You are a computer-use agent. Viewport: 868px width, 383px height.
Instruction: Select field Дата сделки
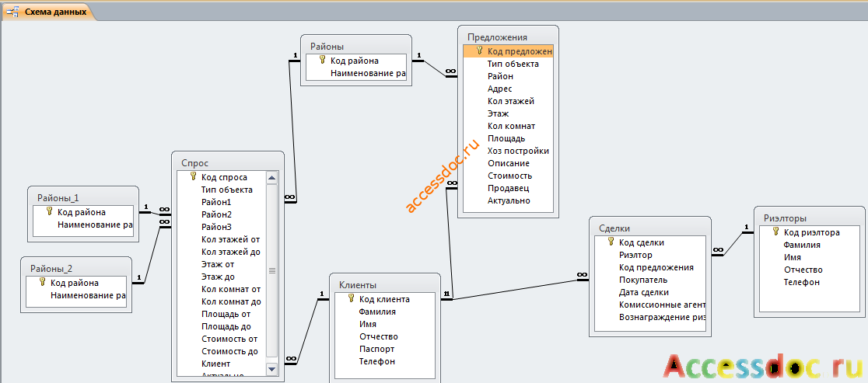click(x=644, y=292)
